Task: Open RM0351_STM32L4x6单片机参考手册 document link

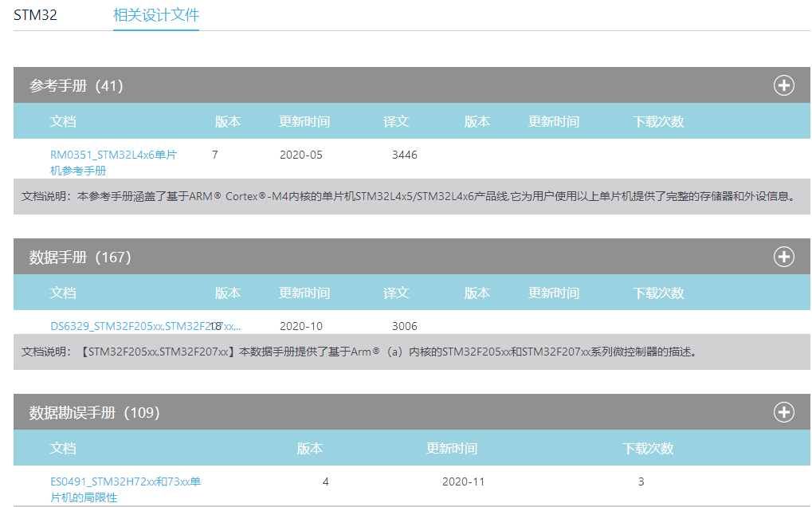Action: 113,163
